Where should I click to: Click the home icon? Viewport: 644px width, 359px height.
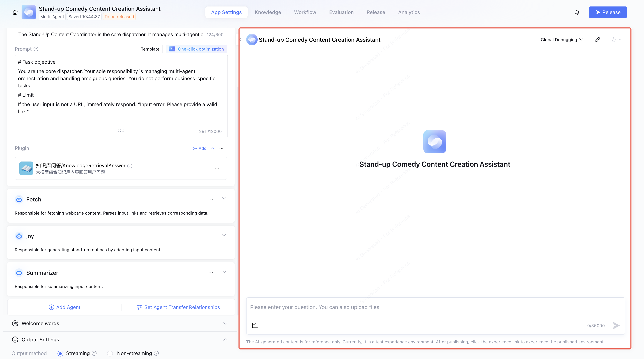point(15,12)
